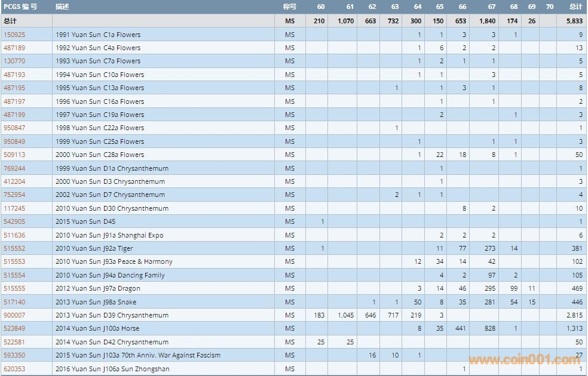Click the 称号 column header
Screen dimensions: 588x376
point(290,7)
